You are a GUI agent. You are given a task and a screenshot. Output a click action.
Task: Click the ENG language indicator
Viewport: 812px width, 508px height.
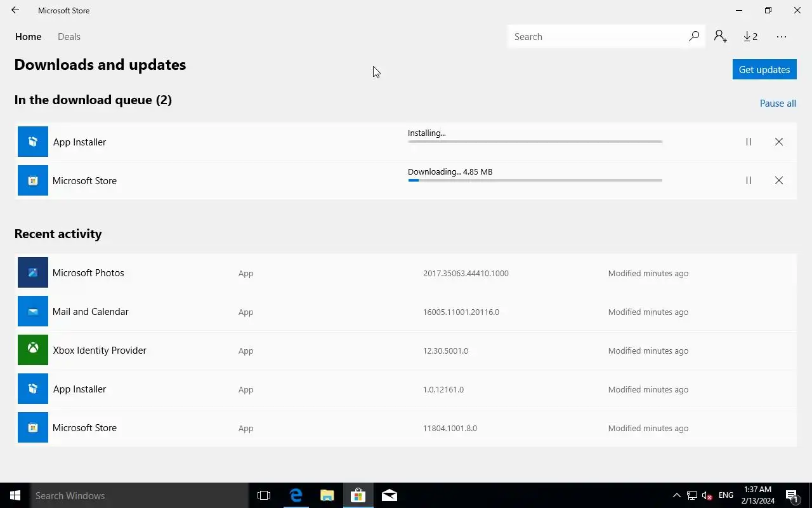pyautogui.click(x=726, y=495)
